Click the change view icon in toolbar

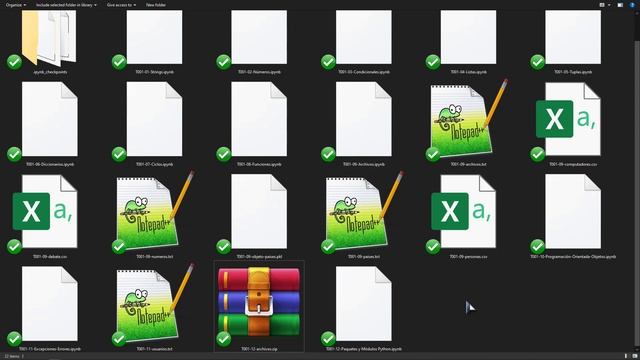(x=602, y=5)
